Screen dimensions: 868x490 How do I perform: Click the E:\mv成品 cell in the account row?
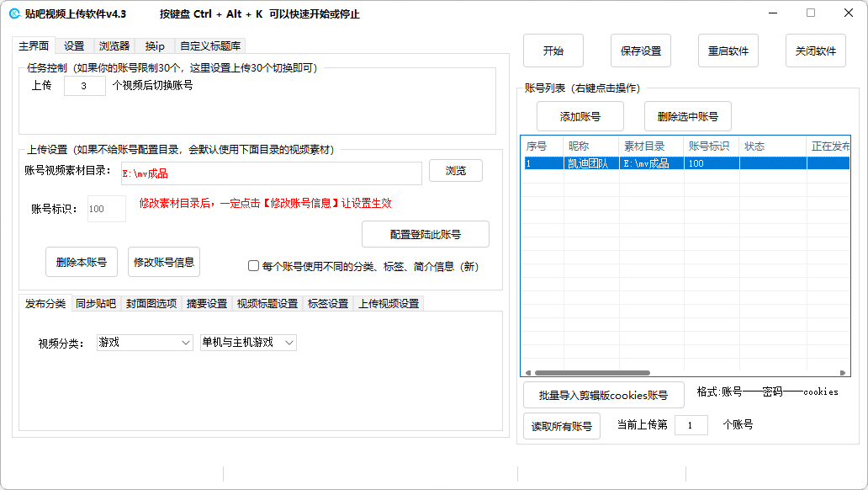click(x=652, y=163)
